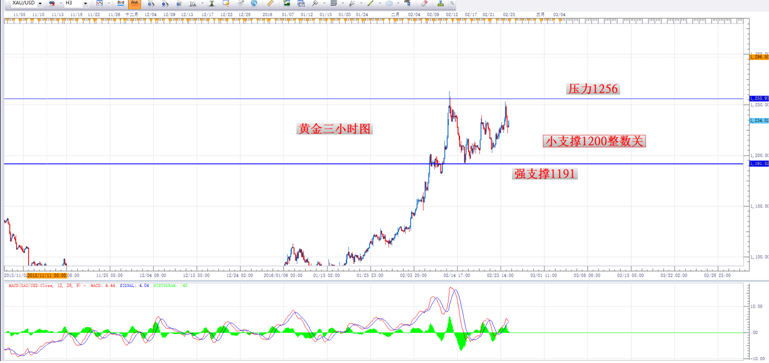
Task: Click the orange price tag atop price axis
Action: [759, 57]
